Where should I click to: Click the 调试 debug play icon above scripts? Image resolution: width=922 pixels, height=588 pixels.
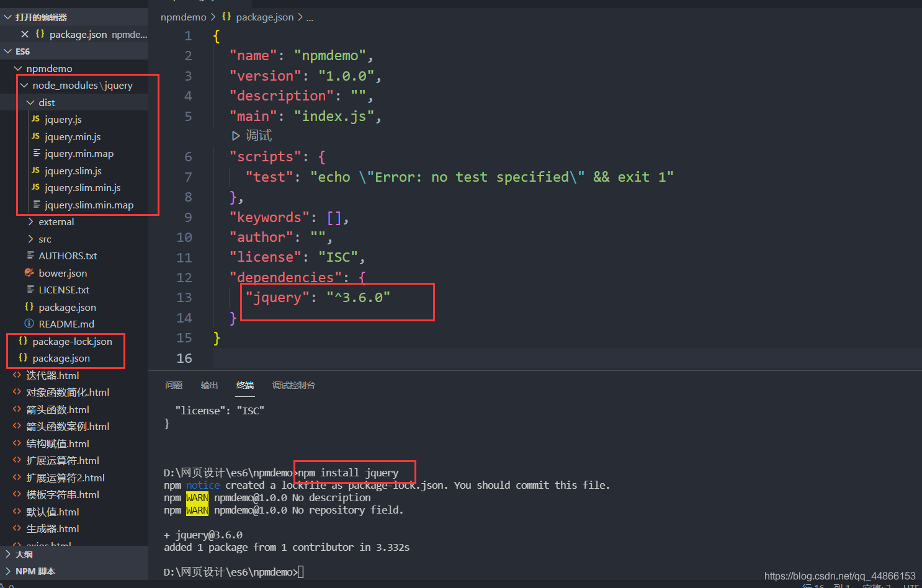point(236,135)
